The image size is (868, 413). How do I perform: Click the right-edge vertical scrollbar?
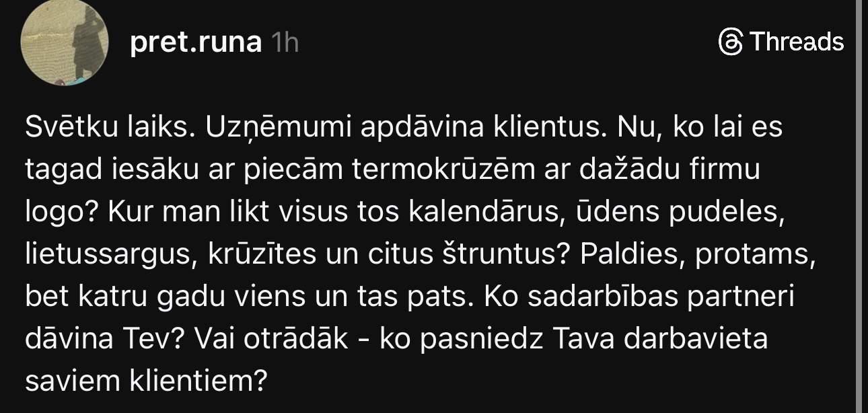click(x=860, y=202)
